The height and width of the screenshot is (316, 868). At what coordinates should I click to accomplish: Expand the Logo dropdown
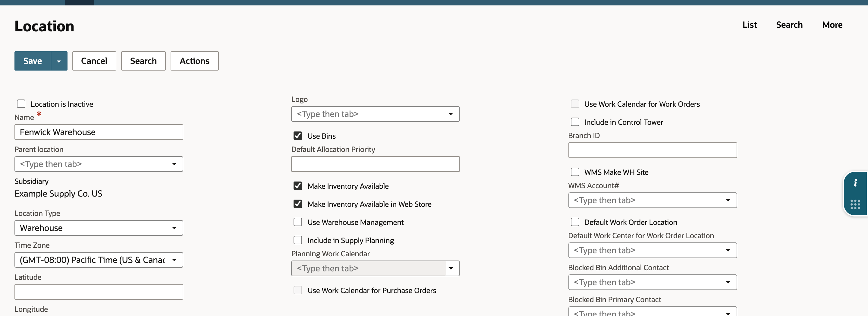(451, 114)
